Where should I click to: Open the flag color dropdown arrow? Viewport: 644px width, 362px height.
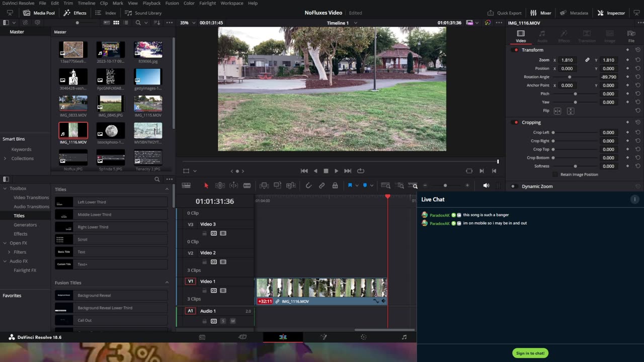(357, 186)
